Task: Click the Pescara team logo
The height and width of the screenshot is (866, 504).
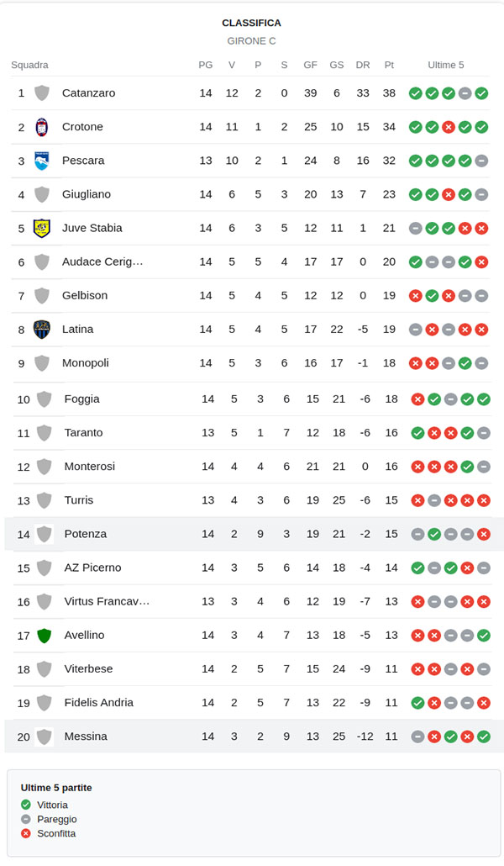Action: click(x=41, y=161)
